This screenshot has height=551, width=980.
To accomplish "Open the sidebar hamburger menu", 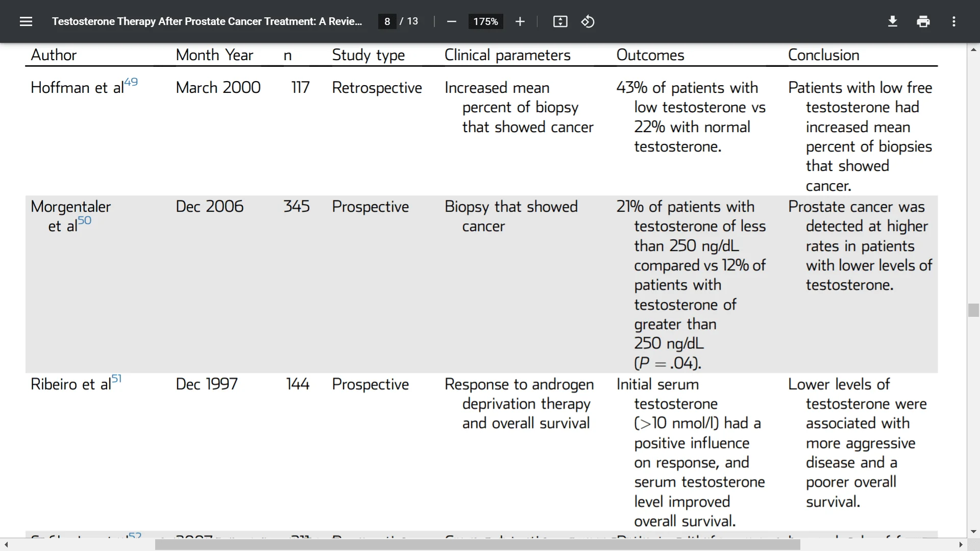I will pyautogui.click(x=26, y=21).
